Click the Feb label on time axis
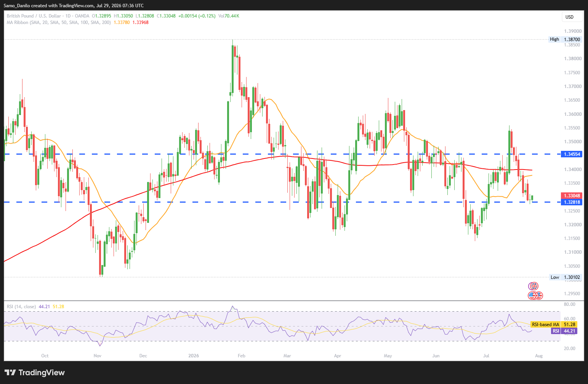Image resolution: width=588 pixels, height=384 pixels. (x=241, y=356)
